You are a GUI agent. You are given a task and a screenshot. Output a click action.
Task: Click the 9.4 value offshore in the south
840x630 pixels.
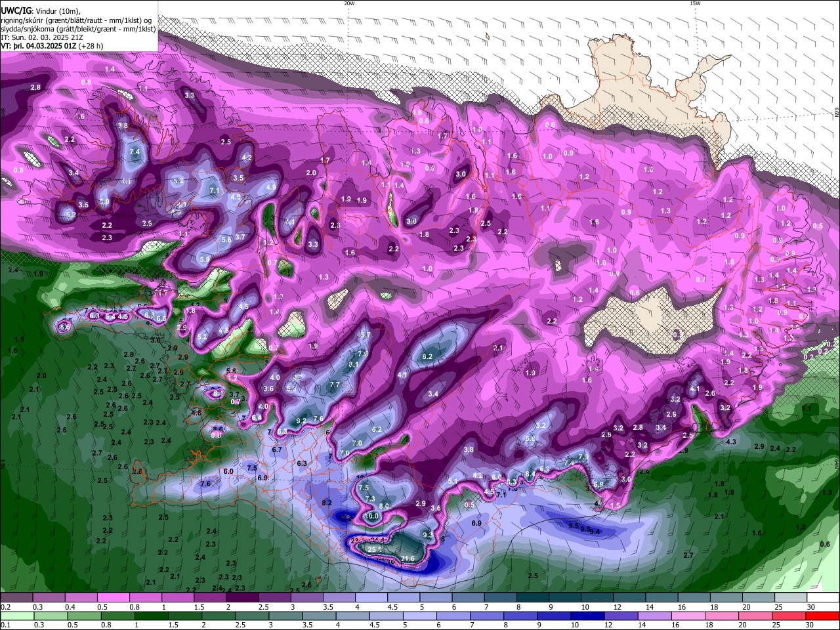click(595, 531)
